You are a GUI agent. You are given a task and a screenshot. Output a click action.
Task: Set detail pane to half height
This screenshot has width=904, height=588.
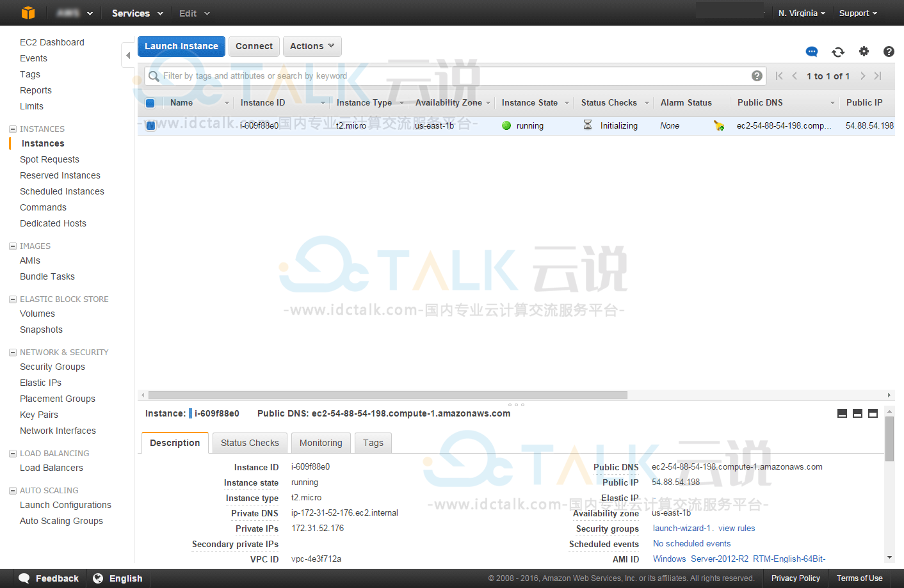pyautogui.click(x=858, y=413)
